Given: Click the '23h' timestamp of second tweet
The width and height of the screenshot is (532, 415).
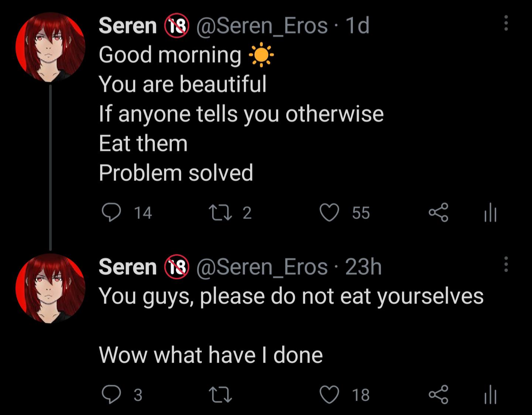Looking at the screenshot, I should pyautogui.click(x=363, y=267).
